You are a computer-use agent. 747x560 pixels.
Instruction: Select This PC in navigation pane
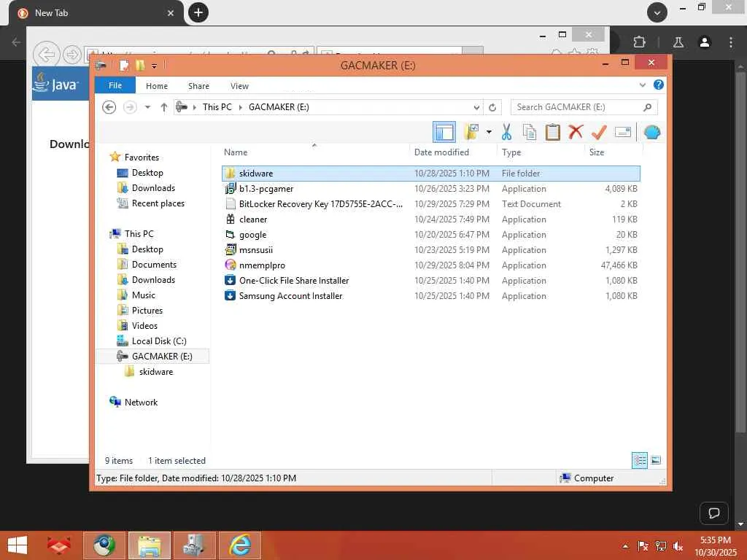(x=139, y=234)
